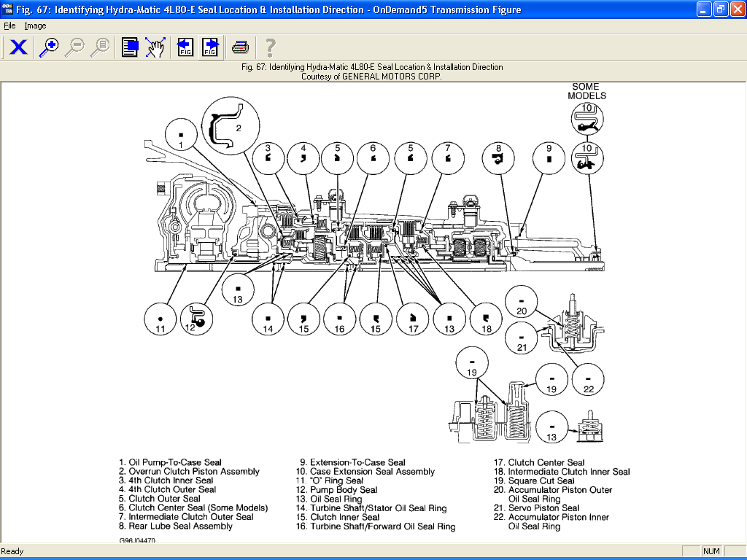Click legend entry '3. 4th Clutch Inner Seal'
The height and width of the screenshot is (560, 747).
pyautogui.click(x=166, y=481)
